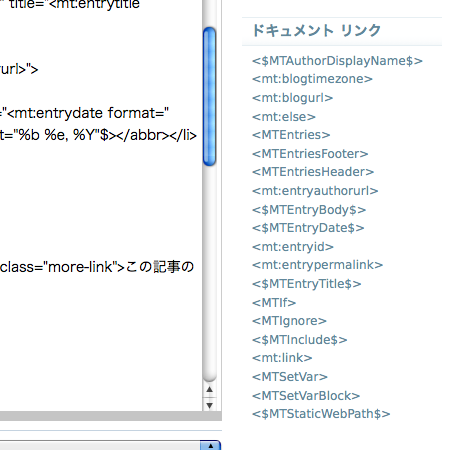Open the <mt:entrypermalink> link

[317, 265]
